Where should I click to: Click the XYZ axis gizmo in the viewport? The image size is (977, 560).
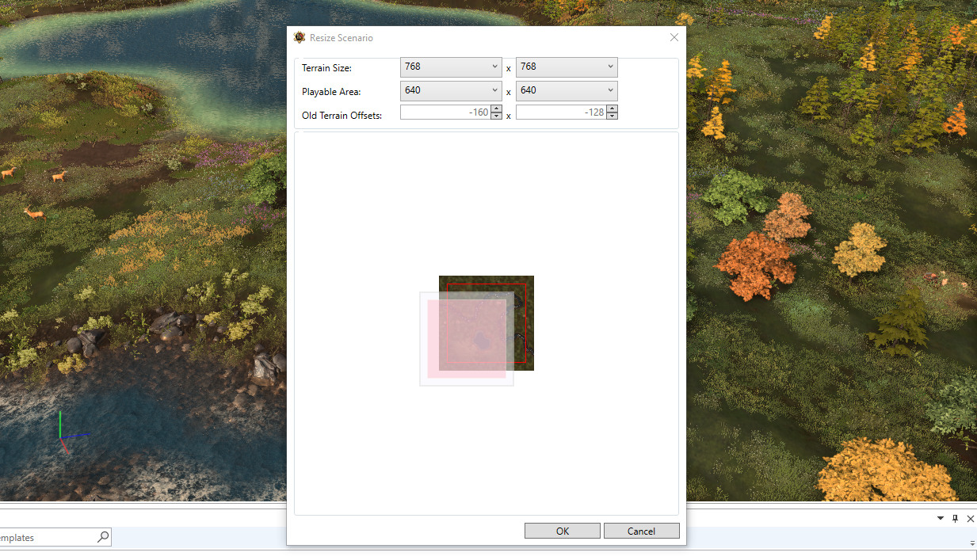[x=70, y=433]
